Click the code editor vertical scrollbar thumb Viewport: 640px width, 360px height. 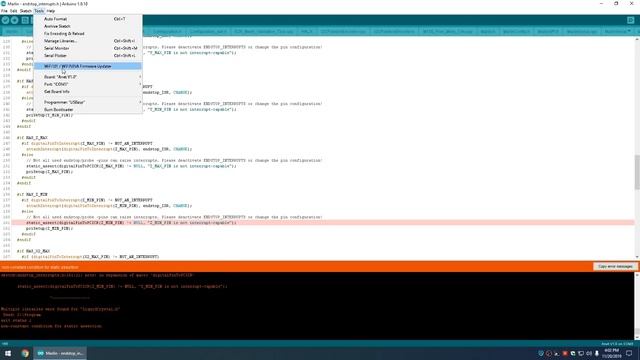pyautogui.click(x=637, y=171)
